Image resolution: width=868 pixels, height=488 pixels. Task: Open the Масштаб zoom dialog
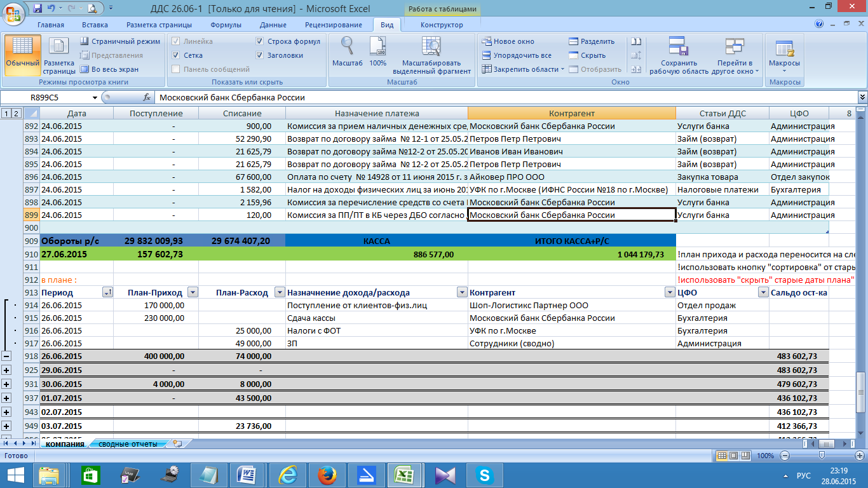tap(348, 52)
